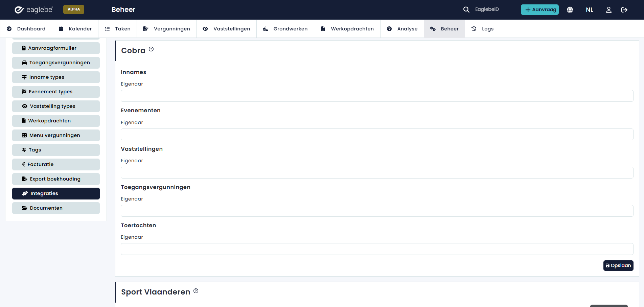Select Evenement types sidebar item

(x=56, y=92)
